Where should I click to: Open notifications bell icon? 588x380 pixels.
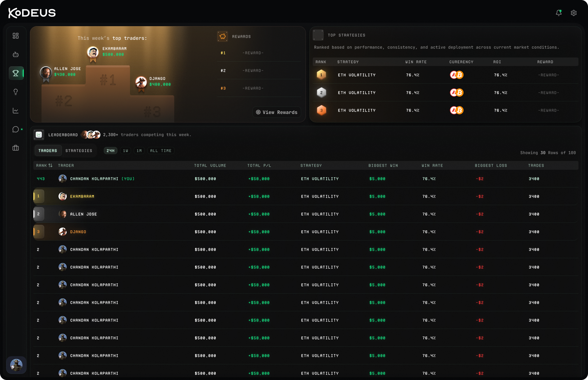pos(558,13)
